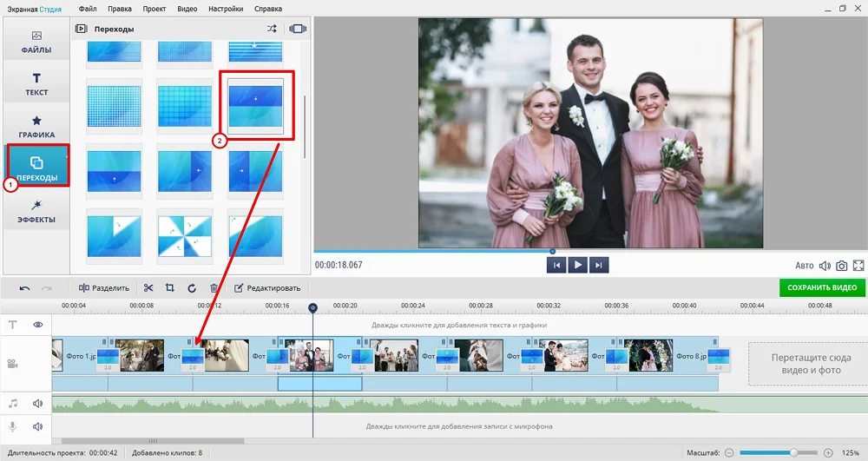This screenshot has width=868, height=461.
Task: Switch to the Эффекты tab
Action: 36,213
